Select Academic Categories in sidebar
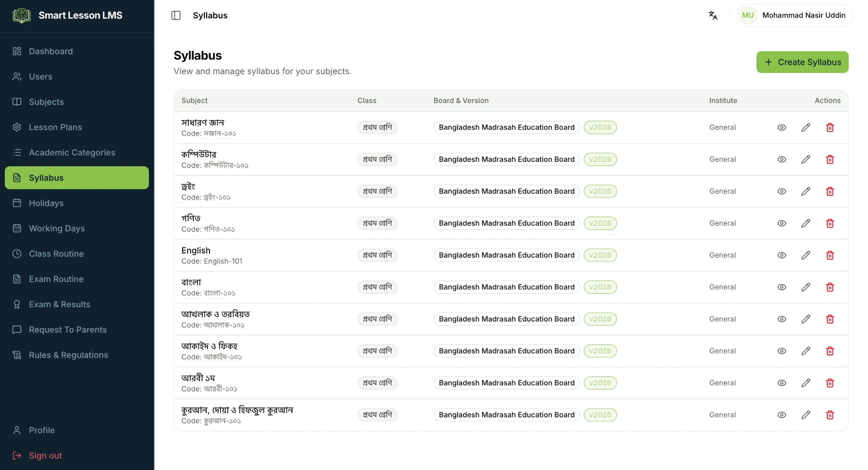The height and width of the screenshot is (470, 868). (x=77, y=152)
